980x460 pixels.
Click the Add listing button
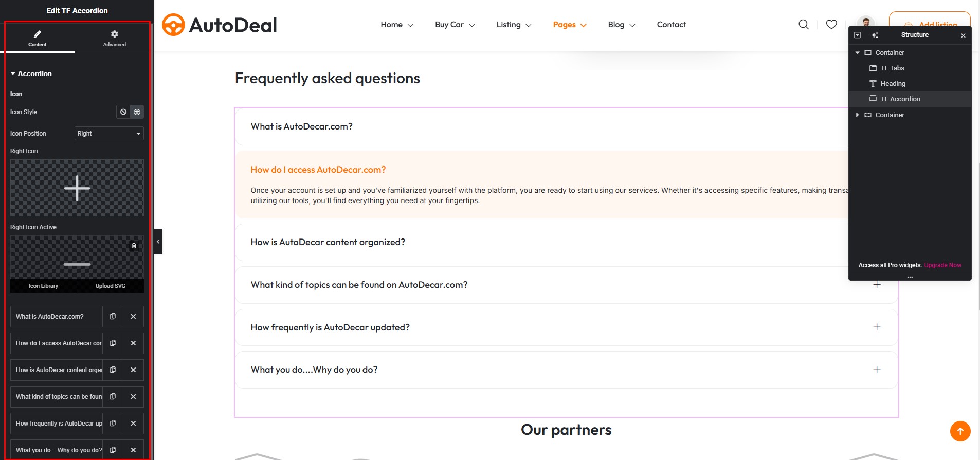click(x=930, y=20)
